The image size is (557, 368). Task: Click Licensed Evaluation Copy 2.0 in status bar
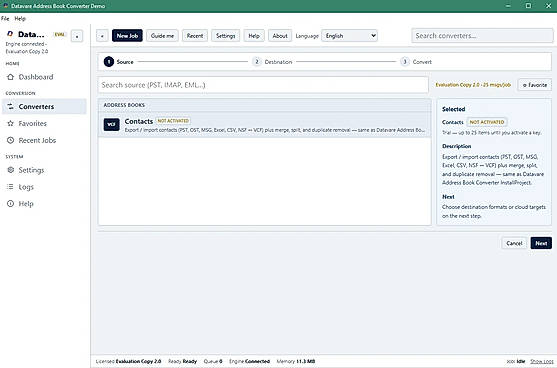128,361
